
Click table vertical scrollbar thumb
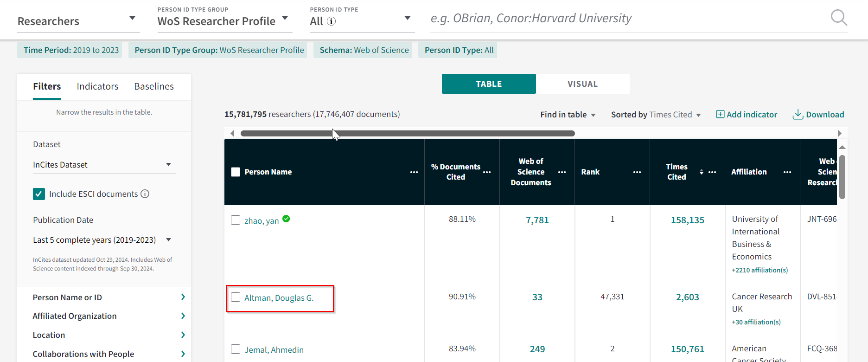point(842,177)
